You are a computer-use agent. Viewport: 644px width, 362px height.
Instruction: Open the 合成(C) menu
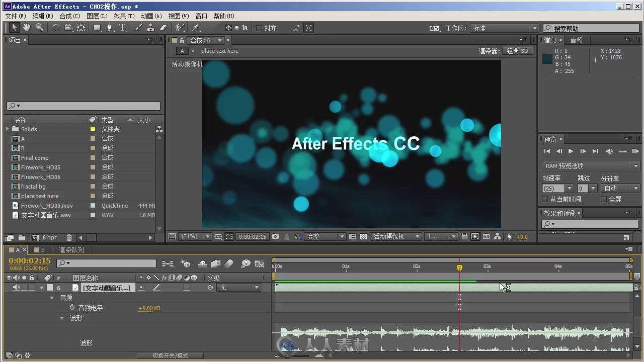tap(70, 16)
